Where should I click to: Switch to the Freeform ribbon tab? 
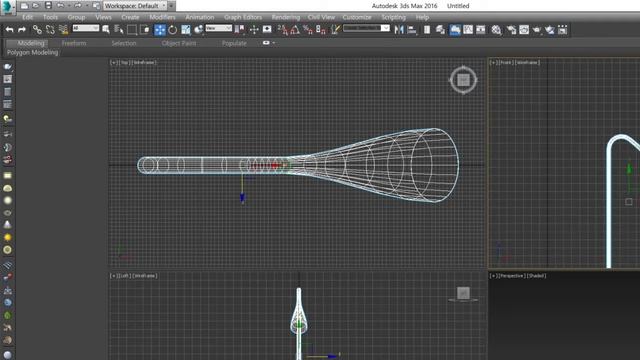coord(74,43)
